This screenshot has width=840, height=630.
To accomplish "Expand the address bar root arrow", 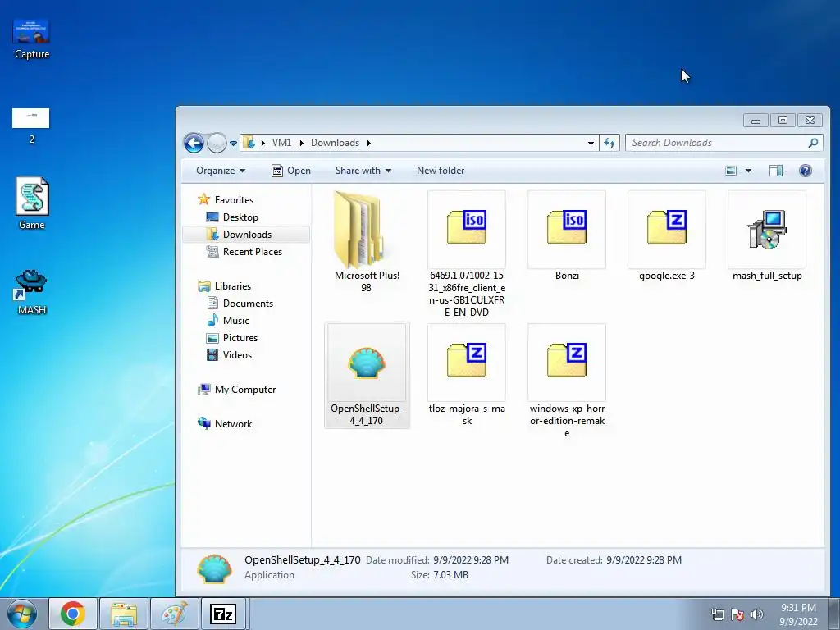I will tap(263, 143).
